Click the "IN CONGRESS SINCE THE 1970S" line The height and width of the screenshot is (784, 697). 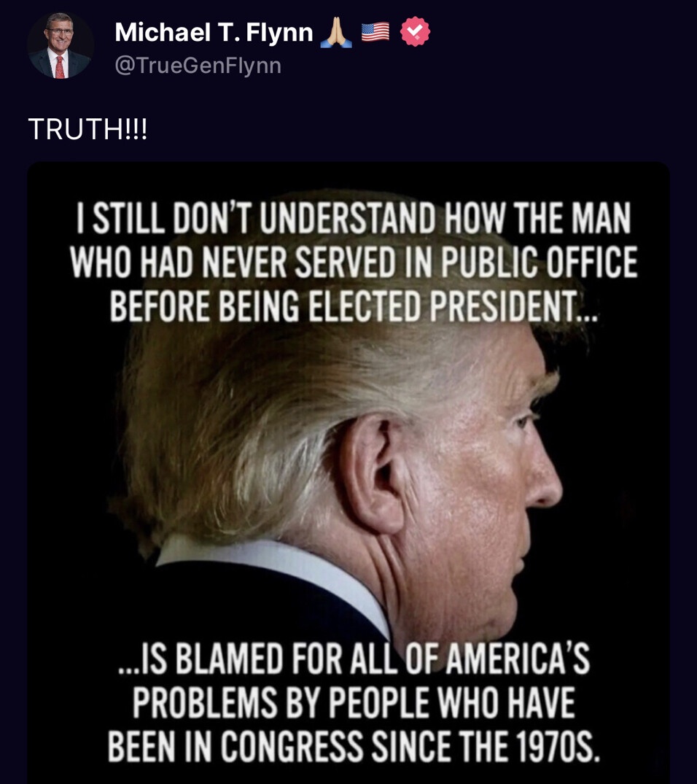pyautogui.click(x=354, y=746)
